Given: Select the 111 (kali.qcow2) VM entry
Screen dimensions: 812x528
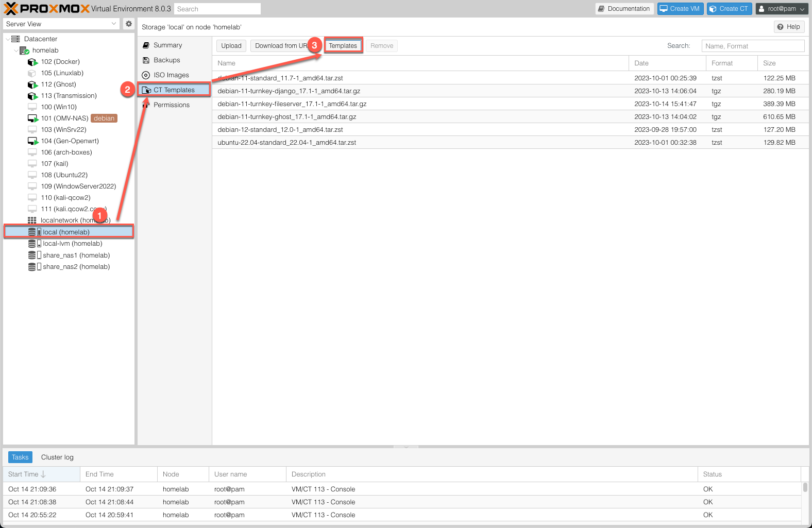Looking at the screenshot, I should (69, 209).
